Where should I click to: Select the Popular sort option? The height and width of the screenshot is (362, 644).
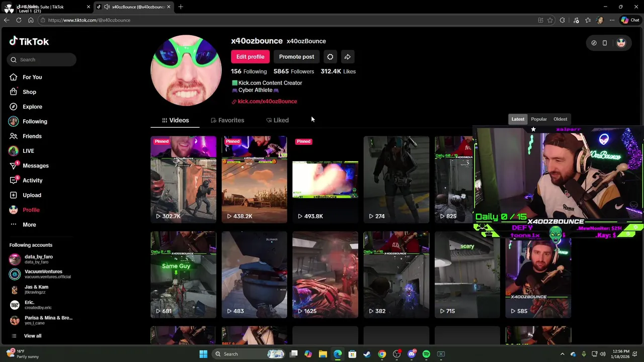pyautogui.click(x=538, y=119)
